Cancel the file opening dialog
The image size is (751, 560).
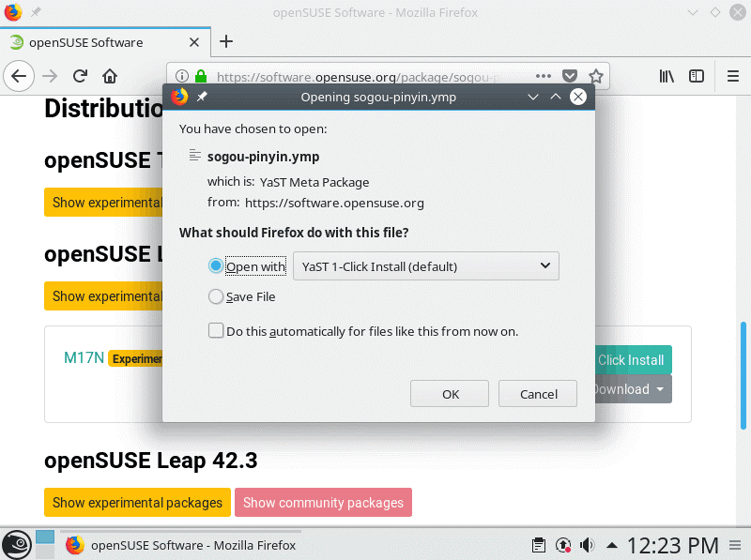point(537,393)
